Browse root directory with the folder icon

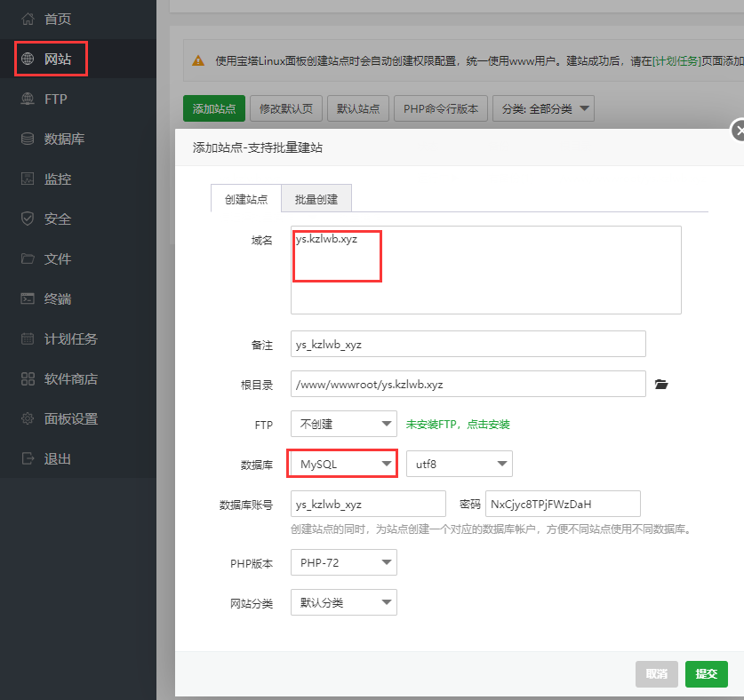660,384
